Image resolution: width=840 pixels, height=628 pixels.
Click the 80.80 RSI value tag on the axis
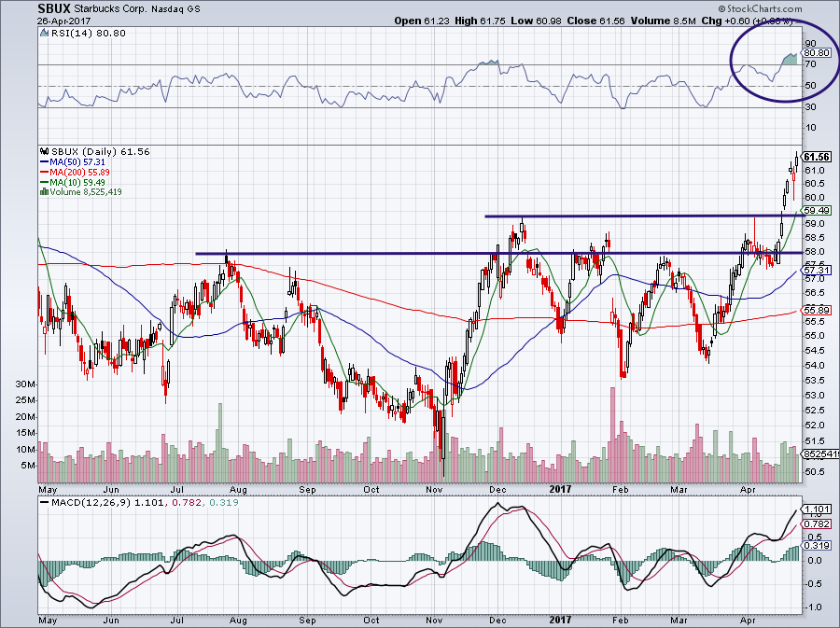[817, 53]
